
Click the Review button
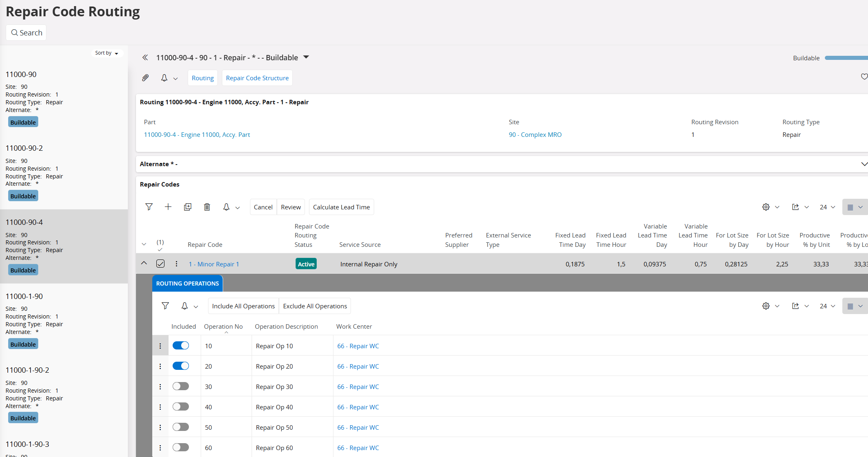click(291, 207)
